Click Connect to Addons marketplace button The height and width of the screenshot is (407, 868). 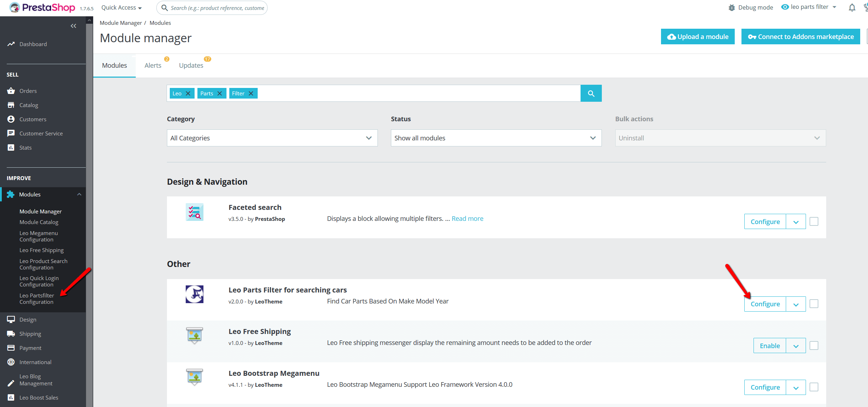tap(800, 37)
